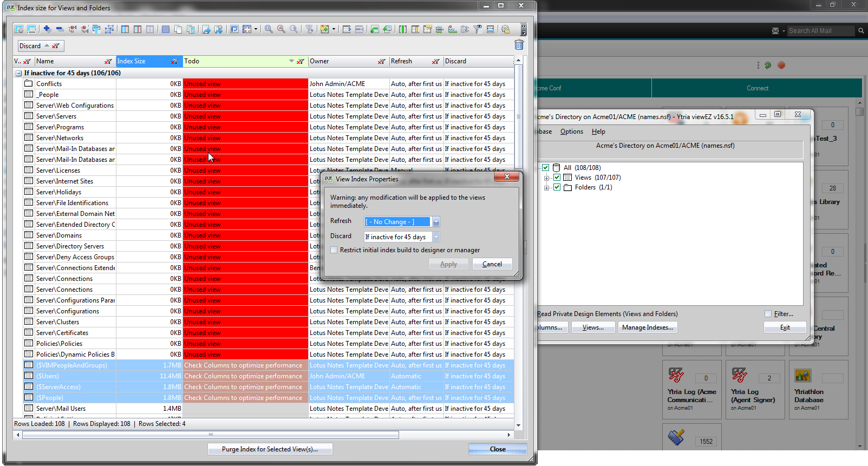Click the mail envelope icon near Search All Mail

coord(775,31)
